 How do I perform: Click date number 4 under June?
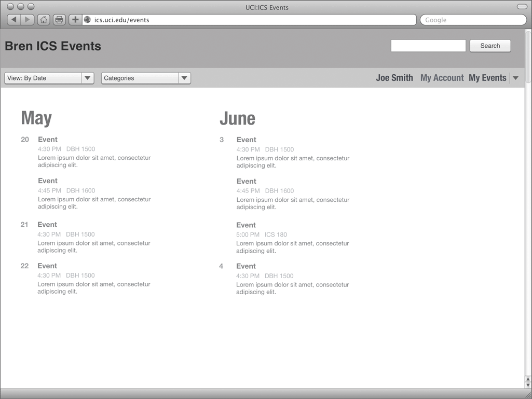tap(221, 266)
